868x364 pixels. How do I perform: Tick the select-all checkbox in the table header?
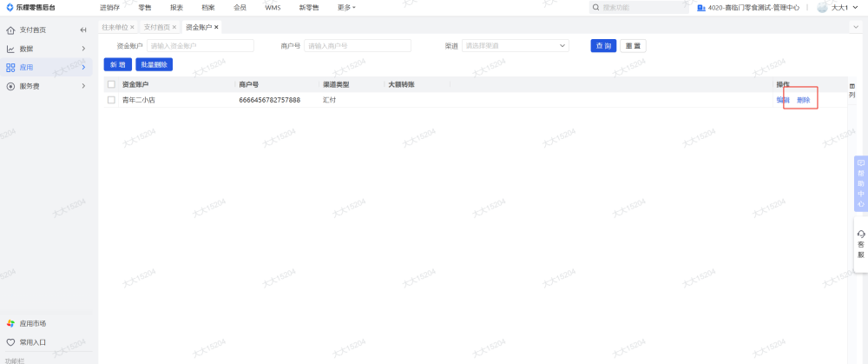click(x=111, y=85)
